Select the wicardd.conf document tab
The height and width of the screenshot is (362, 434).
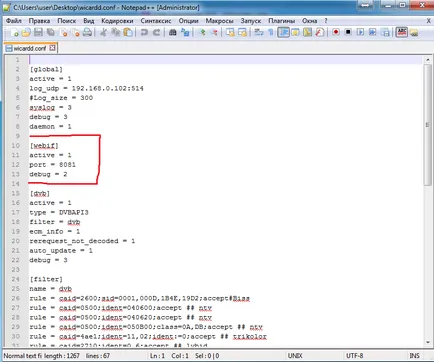click(x=30, y=48)
